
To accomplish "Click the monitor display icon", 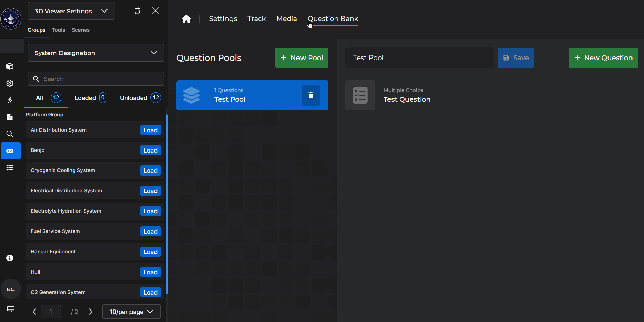I will point(11,309).
